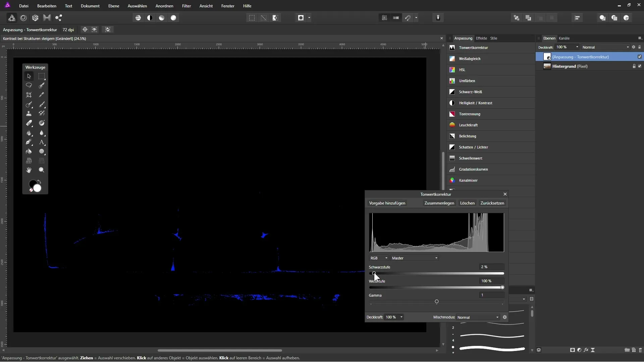Screen dimensions: 644x362
Task: Select the color picker eyedropper tool
Action: click(42, 95)
